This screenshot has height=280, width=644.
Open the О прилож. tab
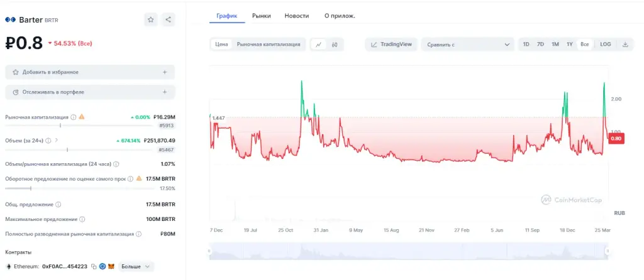click(x=340, y=16)
